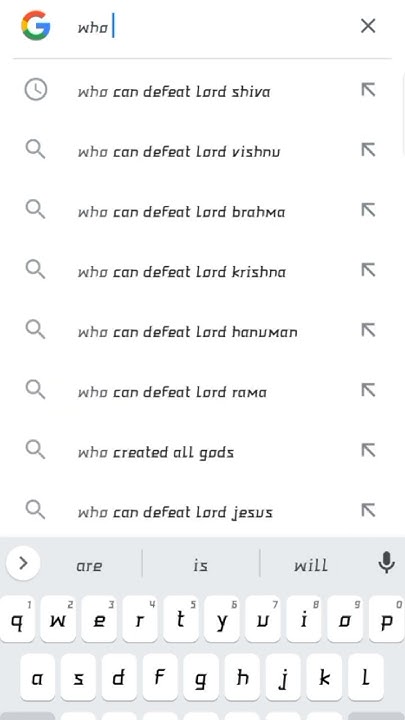Screen dimensions: 405x720
Task: Tap microphone icon for voice input
Action: (387, 562)
